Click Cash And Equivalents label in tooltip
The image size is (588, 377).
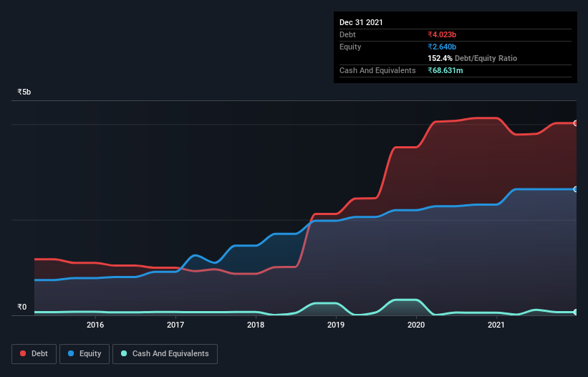(x=377, y=70)
